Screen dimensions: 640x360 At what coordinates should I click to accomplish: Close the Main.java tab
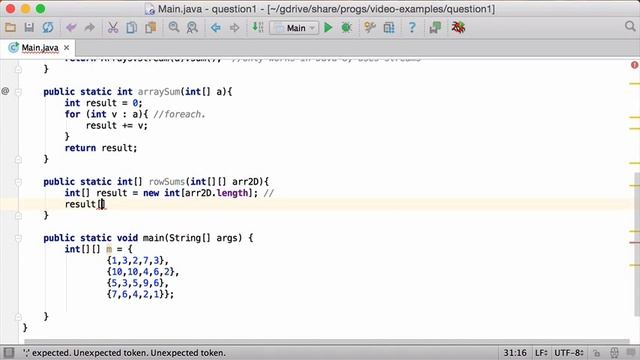(67, 48)
